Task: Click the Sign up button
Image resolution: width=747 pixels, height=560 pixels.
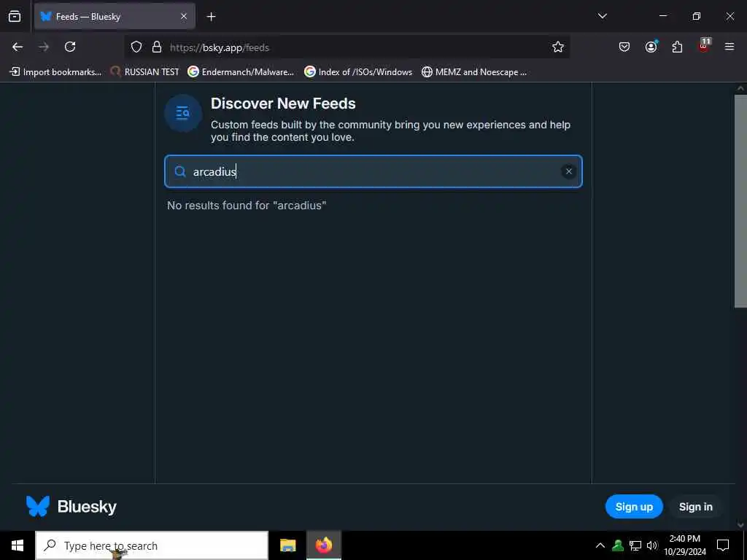Action: point(634,507)
